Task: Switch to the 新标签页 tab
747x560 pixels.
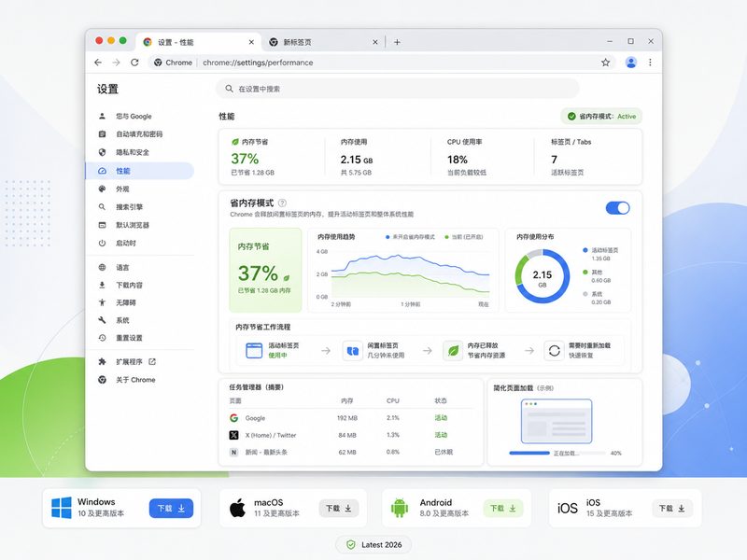Action: pyautogui.click(x=323, y=42)
